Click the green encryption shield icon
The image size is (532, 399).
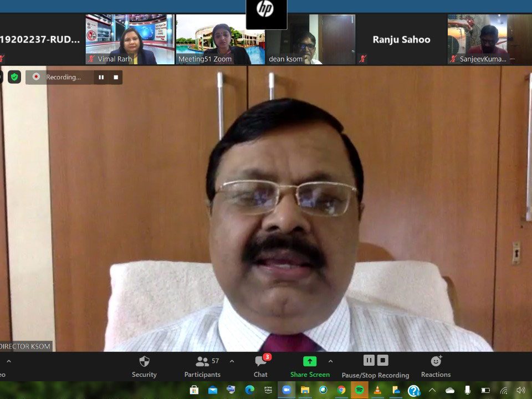coord(14,77)
